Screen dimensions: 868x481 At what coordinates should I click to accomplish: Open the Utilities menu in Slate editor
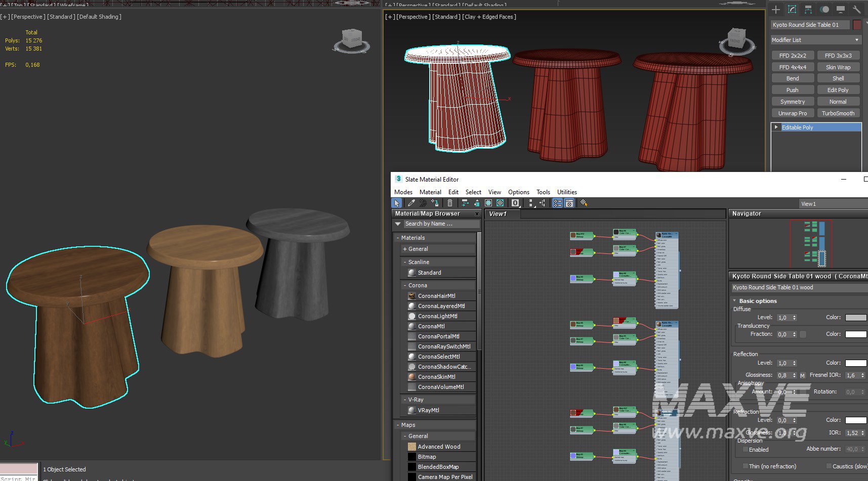click(x=566, y=192)
